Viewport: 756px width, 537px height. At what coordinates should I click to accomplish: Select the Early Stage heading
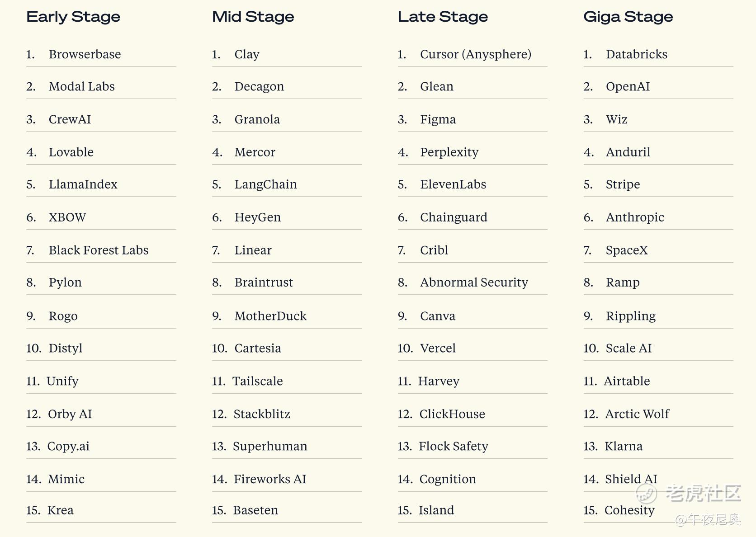coord(73,17)
